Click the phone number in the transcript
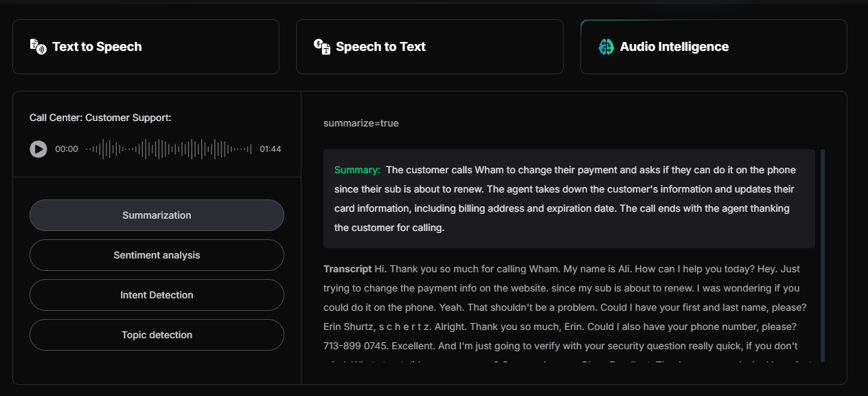Viewport: 868px width, 396px height. pyautogui.click(x=355, y=346)
